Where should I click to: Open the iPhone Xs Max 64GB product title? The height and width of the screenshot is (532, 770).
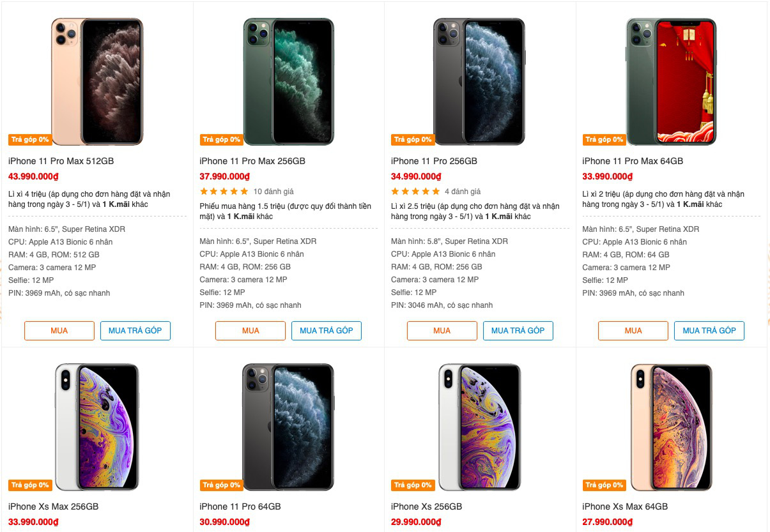(x=626, y=506)
